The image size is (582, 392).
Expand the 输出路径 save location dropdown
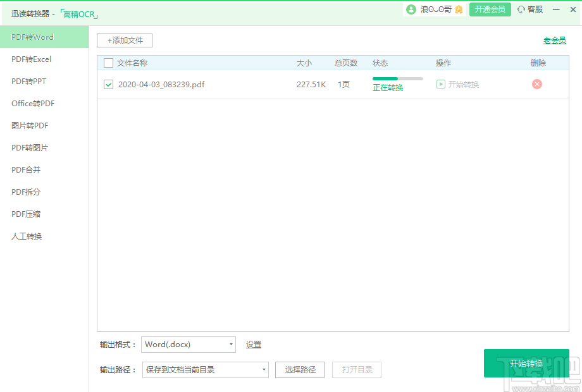(205, 369)
